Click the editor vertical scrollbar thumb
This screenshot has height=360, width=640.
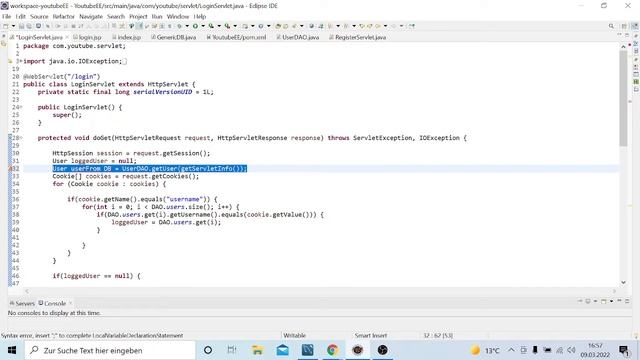pyautogui.click(x=623, y=98)
